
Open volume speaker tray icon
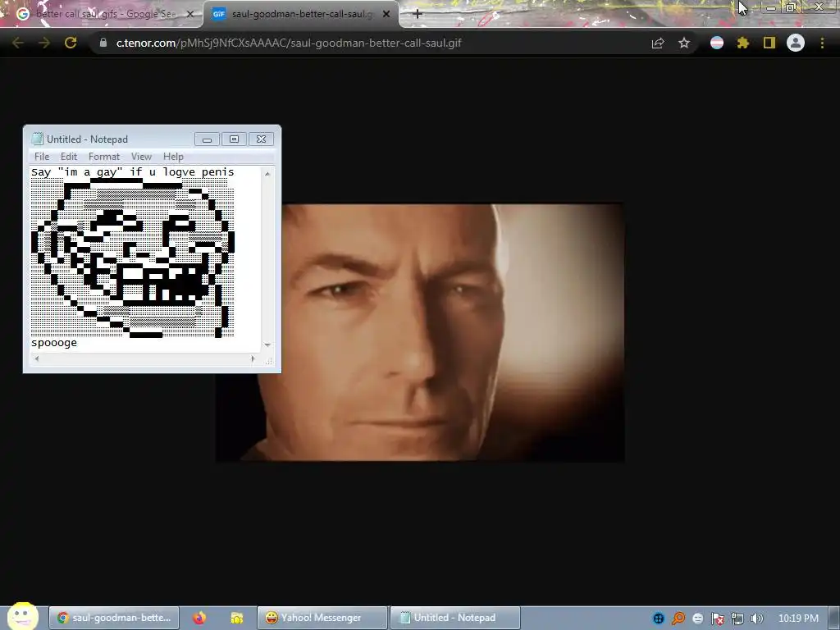pos(756,619)
